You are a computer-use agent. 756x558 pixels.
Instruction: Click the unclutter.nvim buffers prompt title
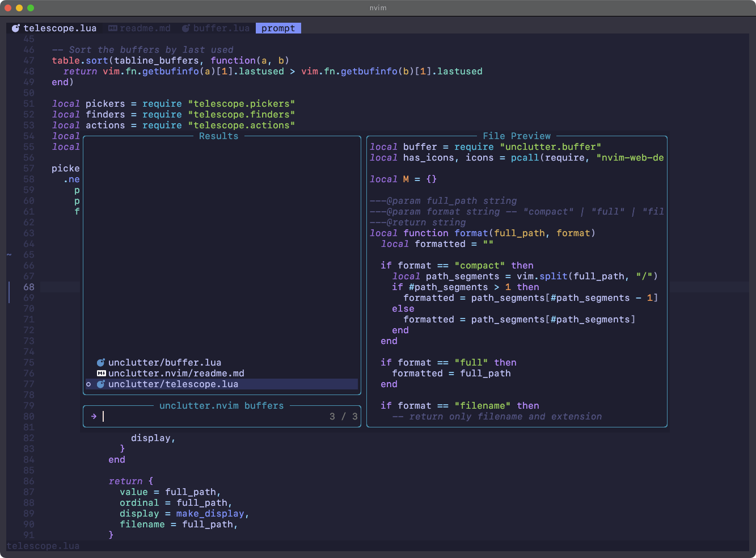click(x=222, y=406)
